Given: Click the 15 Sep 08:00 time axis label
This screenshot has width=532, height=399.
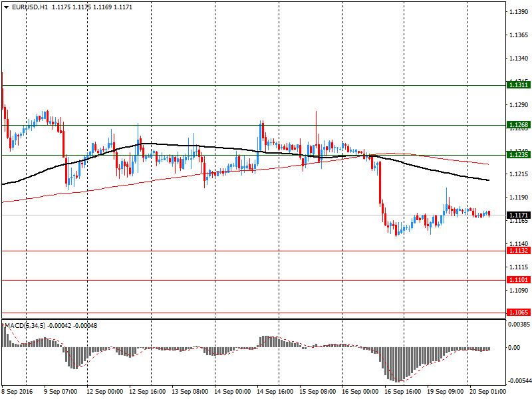Looking at the screenshot, I should [318, 392].
